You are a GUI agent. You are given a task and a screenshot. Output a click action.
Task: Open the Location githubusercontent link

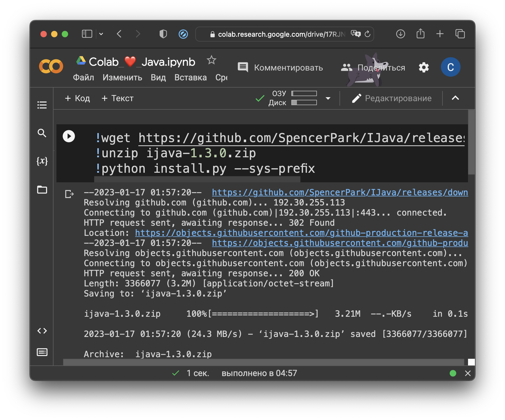pos(301,233)
